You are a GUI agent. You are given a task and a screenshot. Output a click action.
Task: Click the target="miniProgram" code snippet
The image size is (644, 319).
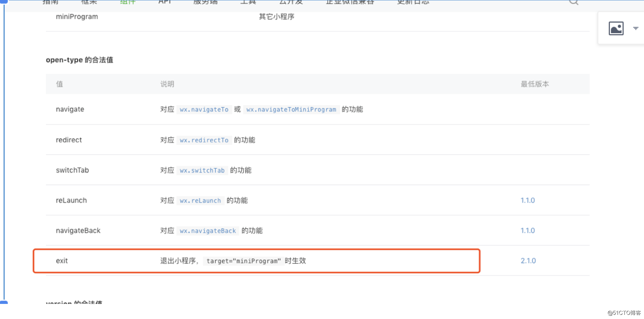[244, 261]
